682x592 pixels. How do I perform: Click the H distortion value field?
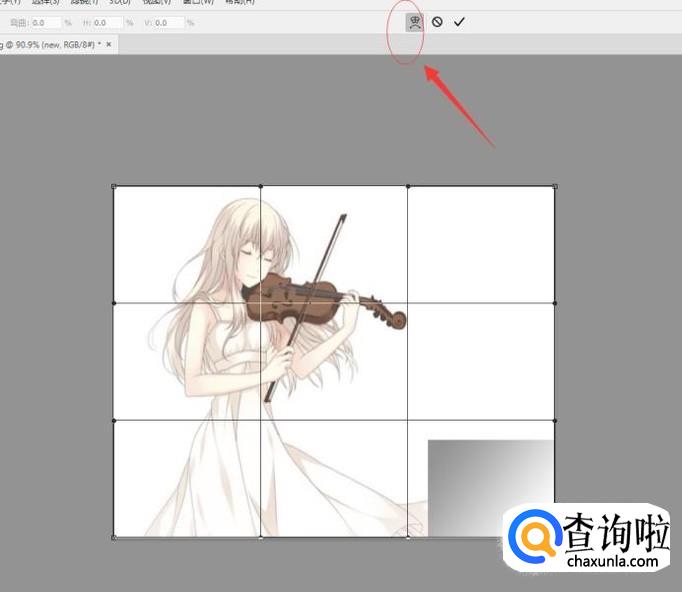point(108,23)
